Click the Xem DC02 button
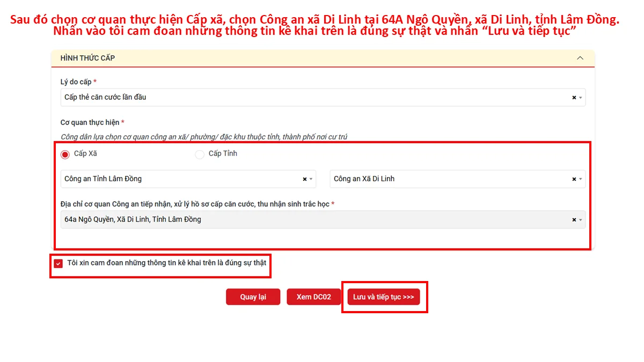 314,297
